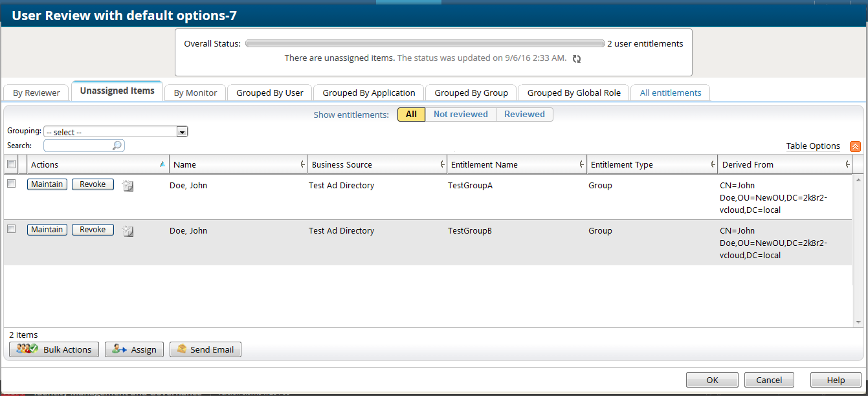Click the Send Email button
Viewport: 868px width, 396px height.
pos(205,349)
